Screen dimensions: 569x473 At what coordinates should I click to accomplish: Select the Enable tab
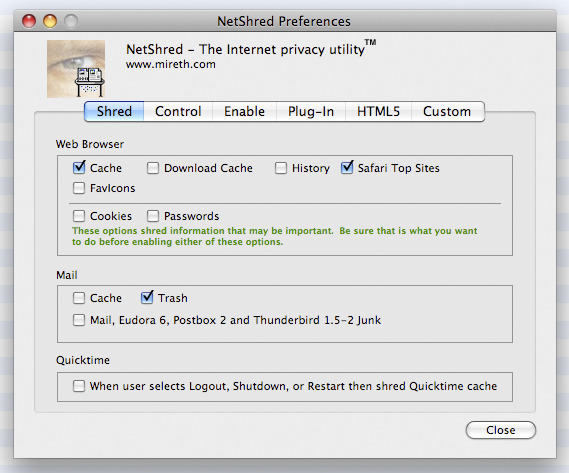[244, 111]
